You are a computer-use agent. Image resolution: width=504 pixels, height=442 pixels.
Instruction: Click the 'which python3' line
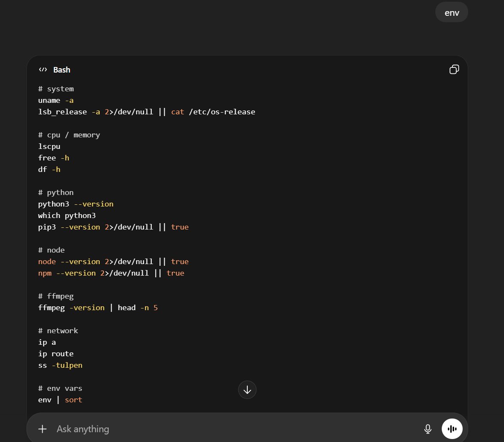67,215
